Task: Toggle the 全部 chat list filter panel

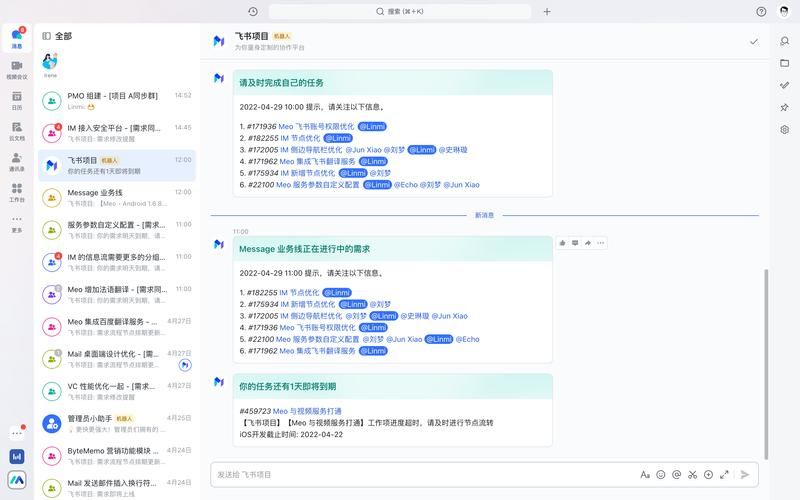Action: tap(46, 36)
